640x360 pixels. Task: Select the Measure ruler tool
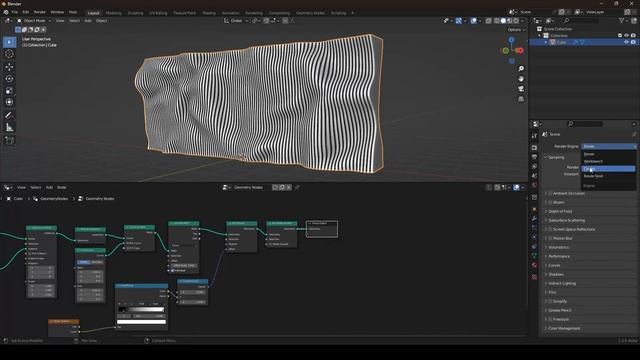9,127
